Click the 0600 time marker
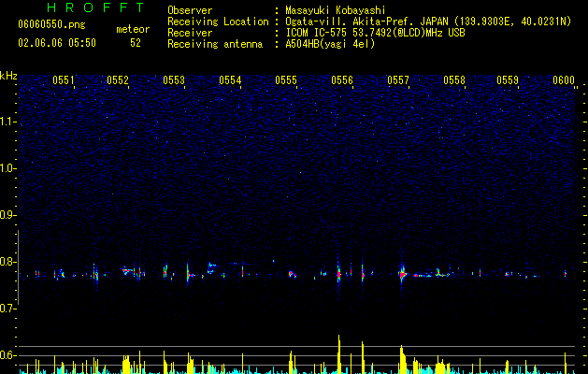The width and height of the screenshot is (588, 374). point(564,80)
